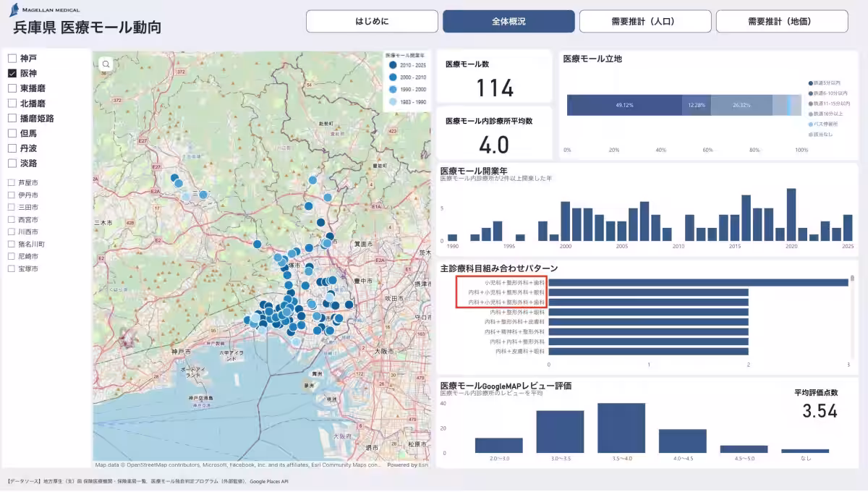The image size is (868, 492).
Task: Click the 3.5～4.0 review rating bar
Action: (621, 428)
